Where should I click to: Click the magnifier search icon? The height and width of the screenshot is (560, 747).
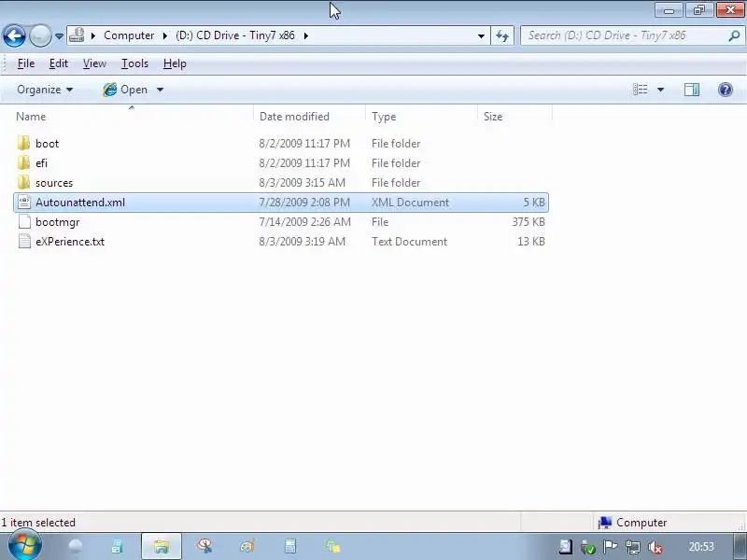[x=735, y=35]
